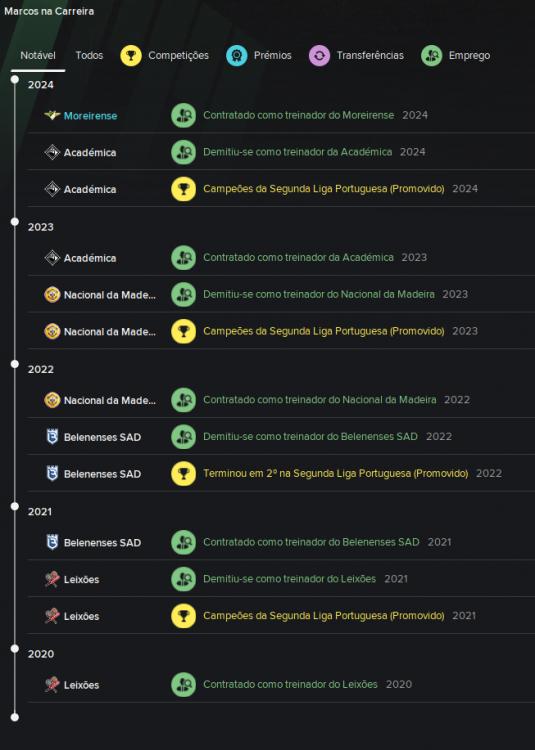Switch to the Notável tab
This screenshot has height=750, width=535.
[x=38, y=55]
